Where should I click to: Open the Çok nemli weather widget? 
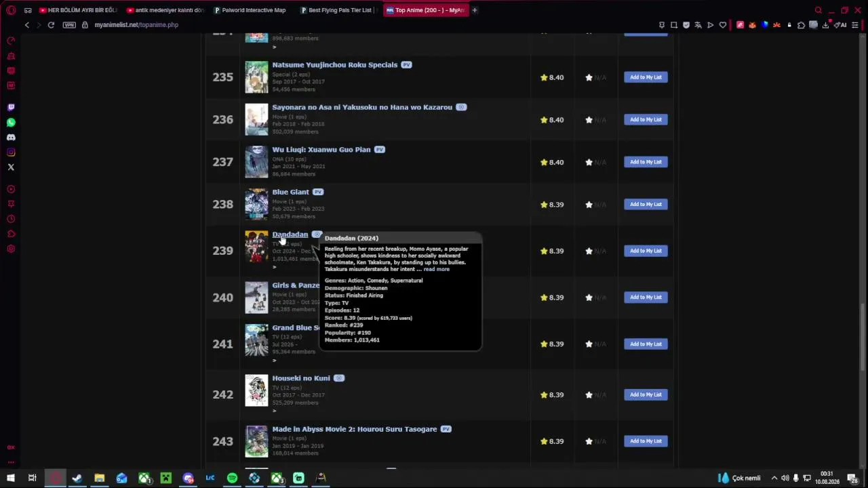click(741, 478)
